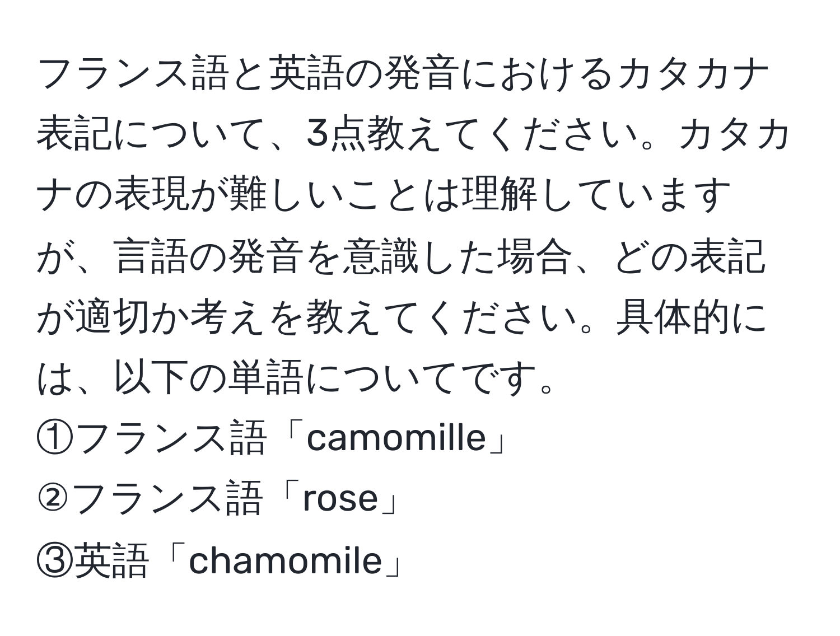Click the circled number ② marker
The height and width of the screenshot is (636, 840).
click(55, 499)
